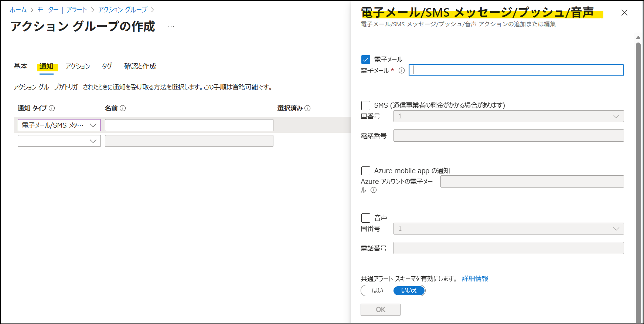The image size is (644, 324).
Task: Click info icon next to 電子メール required field
Action: pyautogui.click(x=402, y=71)
